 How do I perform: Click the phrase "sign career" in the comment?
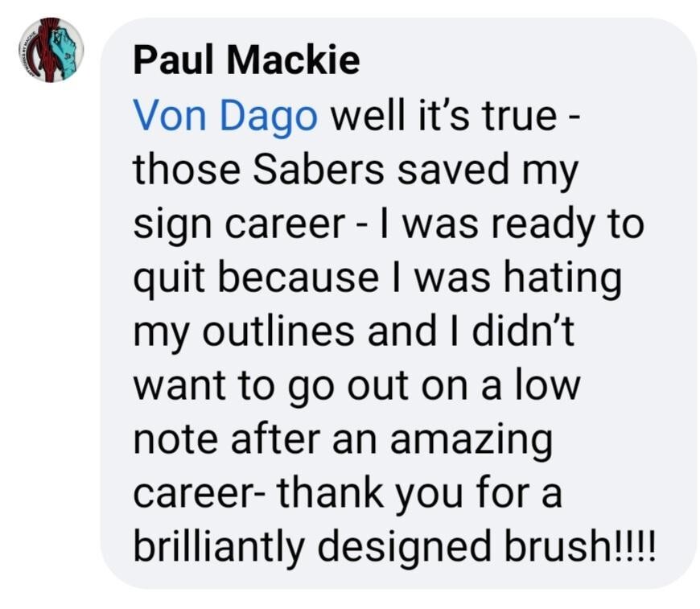tap(239, 225)
